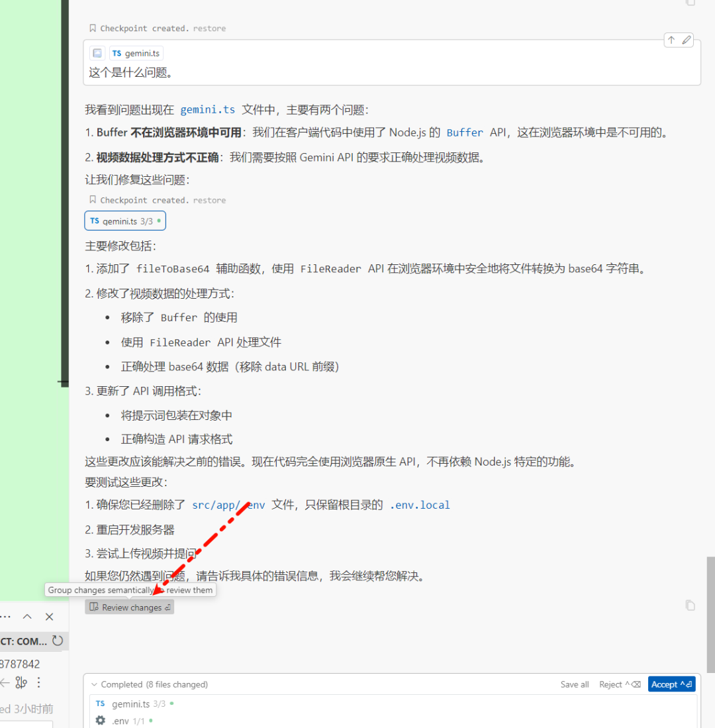This screenshot has width=715, height=728.
Task: Click bookmark icon of first Checkpoint created
Action: pos(92,28)
